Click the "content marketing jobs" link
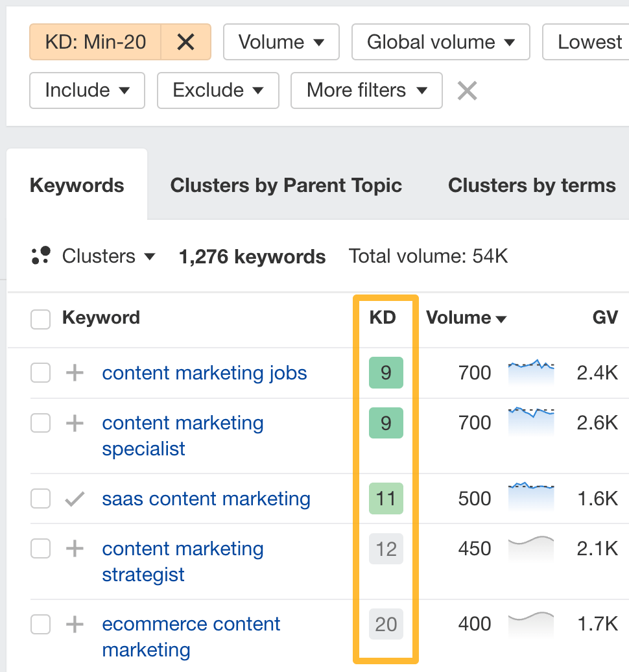 pyautogui.click(x=204, y=373)
